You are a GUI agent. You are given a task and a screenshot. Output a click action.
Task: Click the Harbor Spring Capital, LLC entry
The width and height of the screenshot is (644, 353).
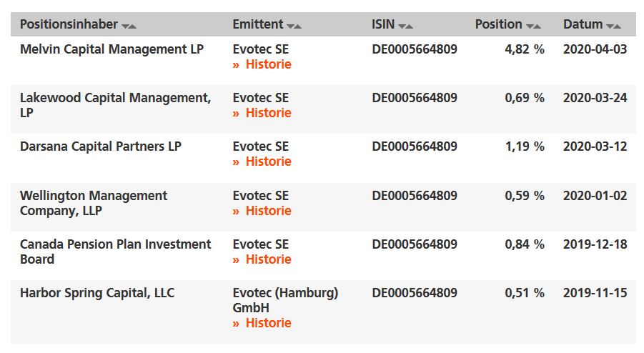pos(97,293)
